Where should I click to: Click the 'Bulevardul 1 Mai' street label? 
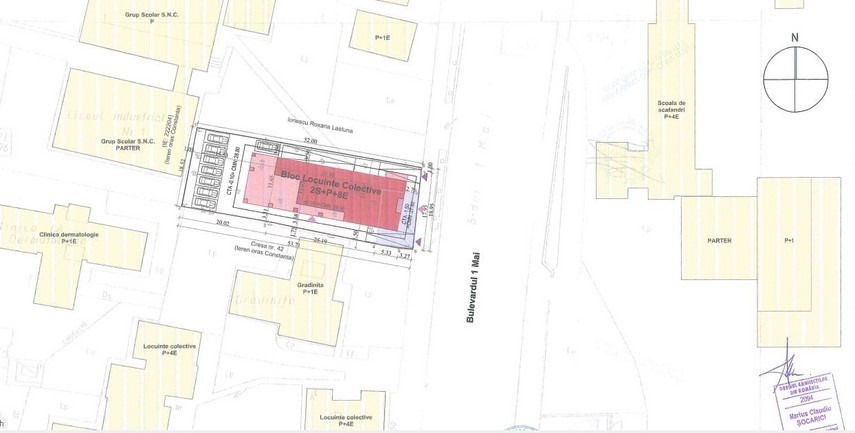472,286
